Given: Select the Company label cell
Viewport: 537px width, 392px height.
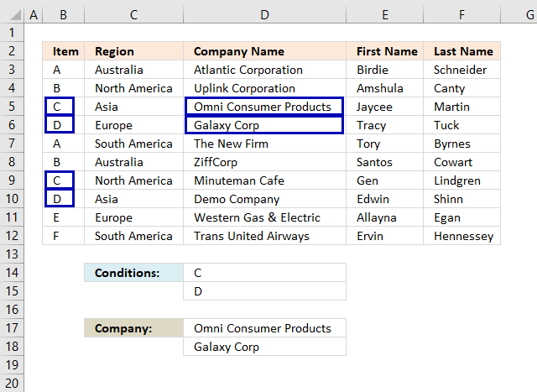Looking at the screenshot, I should 133,328.
